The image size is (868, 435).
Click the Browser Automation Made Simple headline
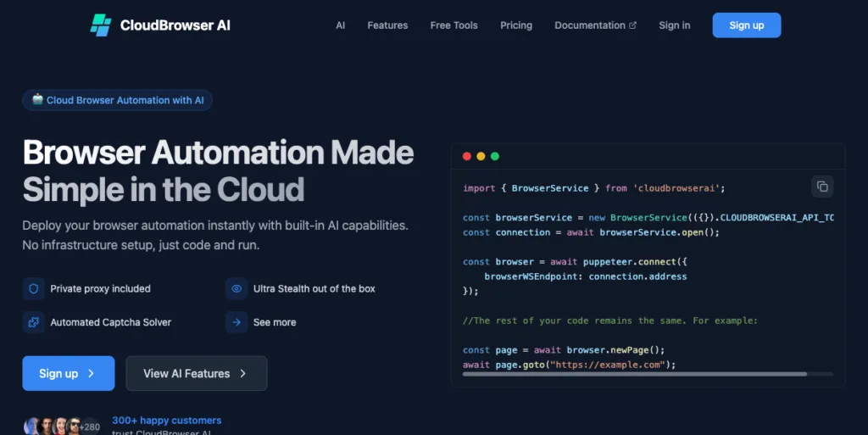tap(218, 170)
